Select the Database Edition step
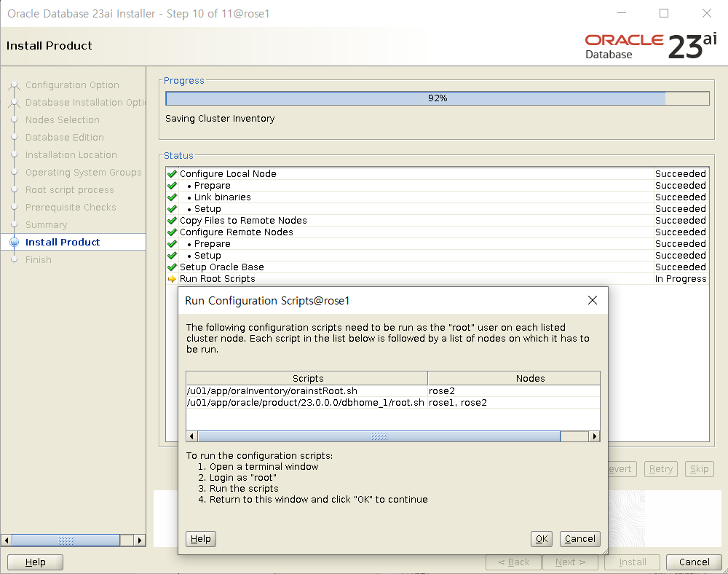This screenshot has width=728, height=574. click(65, 138)
